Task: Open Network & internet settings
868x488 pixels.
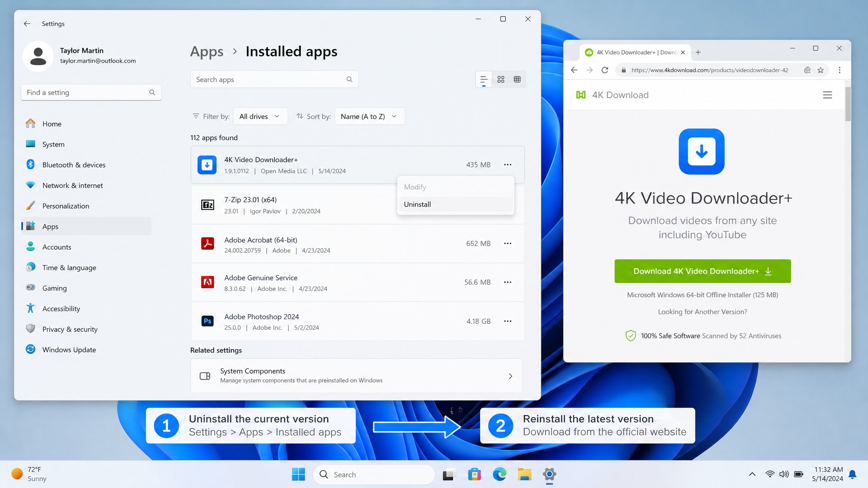Action: [86, 186]
